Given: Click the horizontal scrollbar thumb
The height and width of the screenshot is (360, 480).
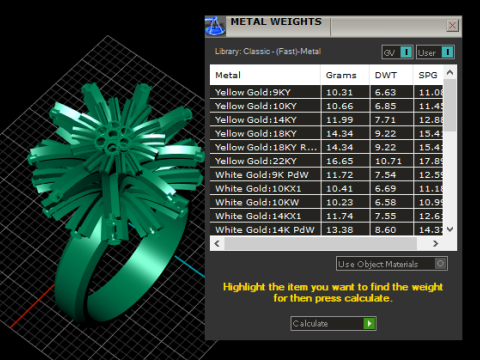Looking at the screenshot, I should [321, 244].
